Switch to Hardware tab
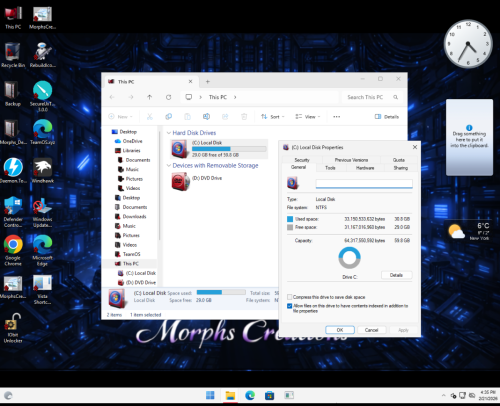Screen dimensions: 500x406 365,168
